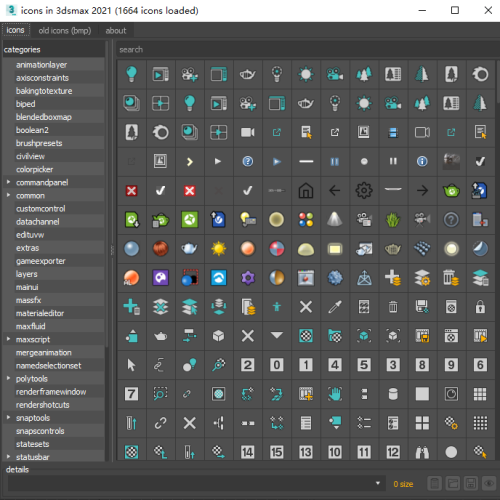Open the old icons (bmp) tab
The image size is (500, 500).
(x=65, y=31)
